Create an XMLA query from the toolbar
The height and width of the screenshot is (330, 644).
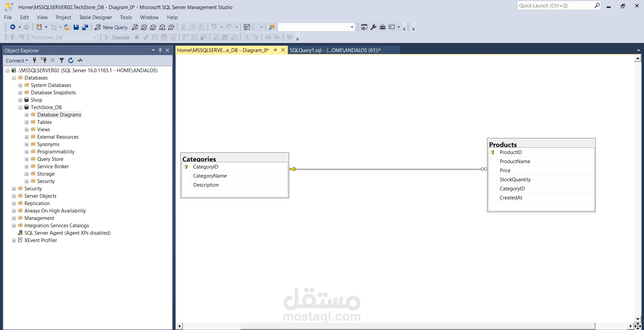click(162, 27)
